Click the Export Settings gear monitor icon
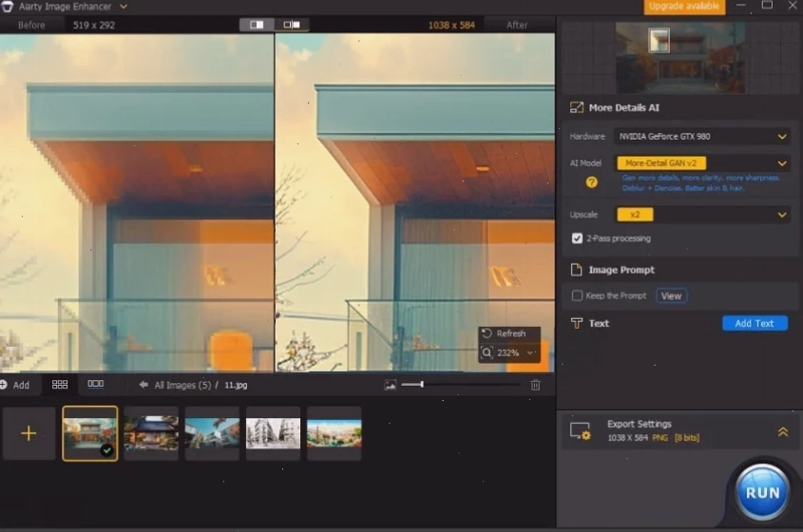This screenshot has width=803, height=532. [x=581, y=431]
